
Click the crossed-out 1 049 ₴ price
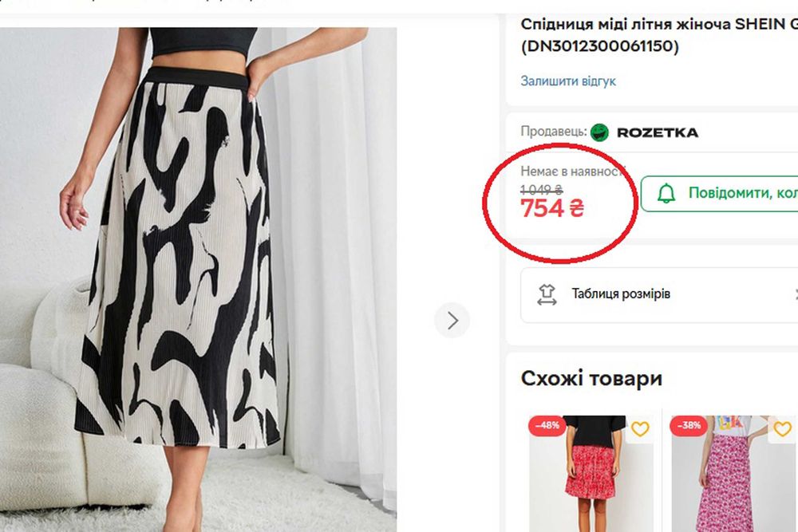pyautogui.click(x=542, y=190)
